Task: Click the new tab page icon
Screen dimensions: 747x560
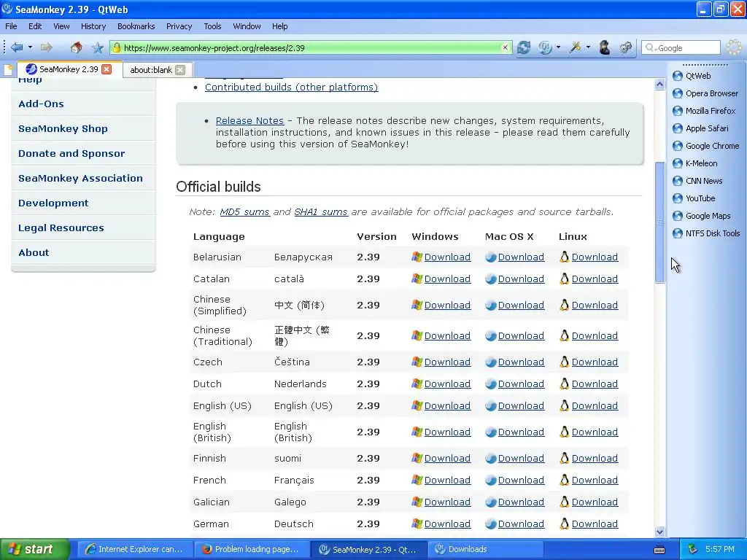Action: click(8, 70)
